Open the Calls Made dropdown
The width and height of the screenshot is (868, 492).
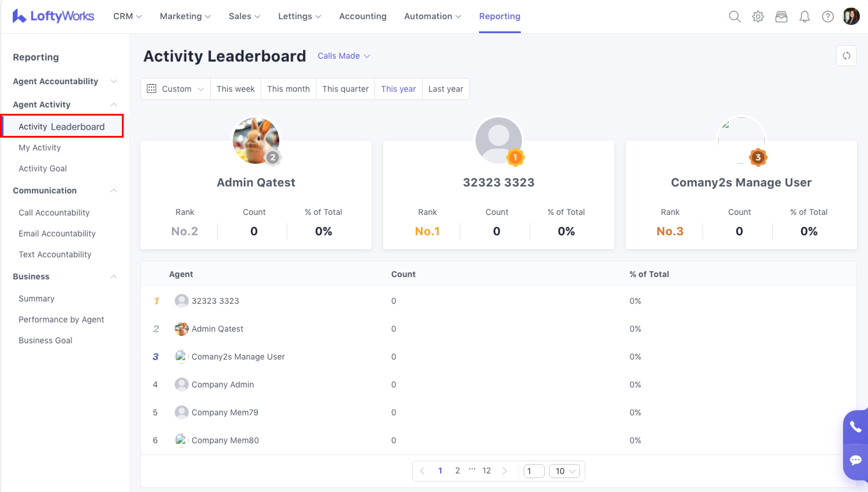point(343,56)
